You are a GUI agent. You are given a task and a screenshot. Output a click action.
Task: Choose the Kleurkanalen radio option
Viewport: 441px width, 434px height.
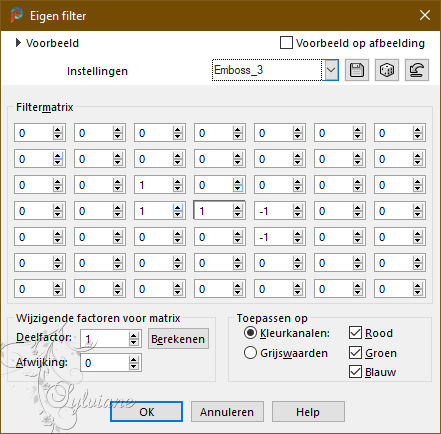coord(250,333)
